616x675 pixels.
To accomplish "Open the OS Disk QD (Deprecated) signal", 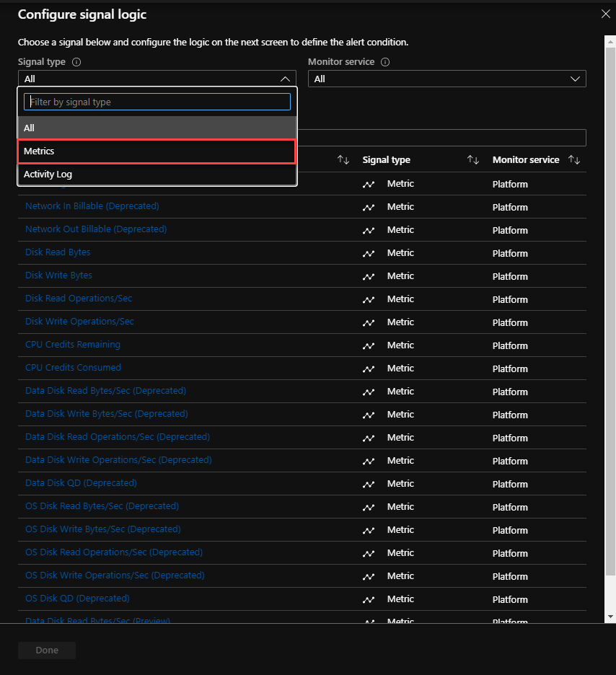I will click(x=76, y=599).
